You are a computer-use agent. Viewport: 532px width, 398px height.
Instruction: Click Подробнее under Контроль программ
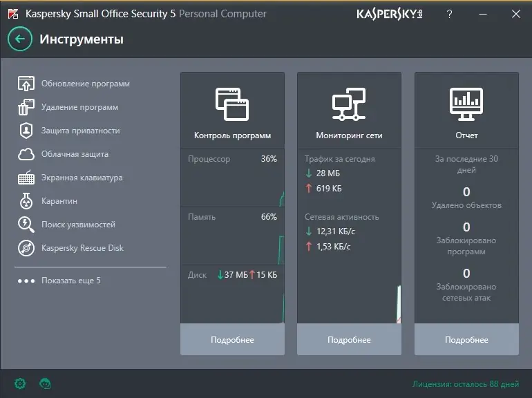coord(232,339)
